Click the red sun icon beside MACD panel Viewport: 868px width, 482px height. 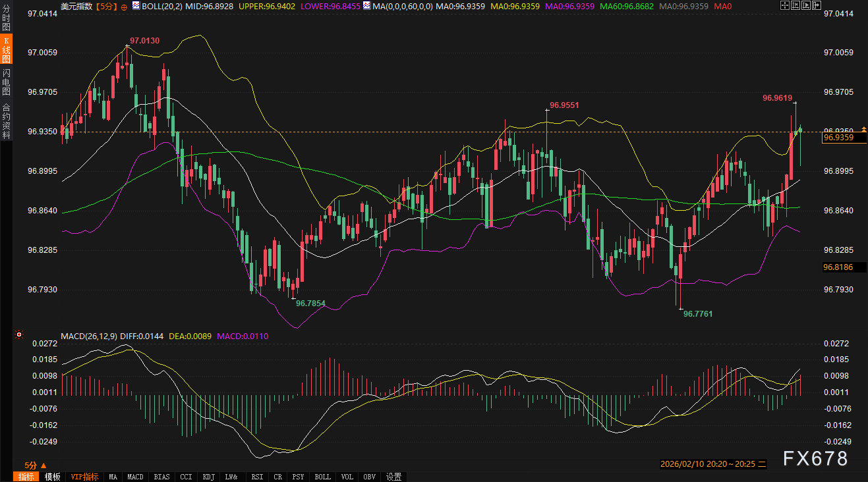coord(19,335)
